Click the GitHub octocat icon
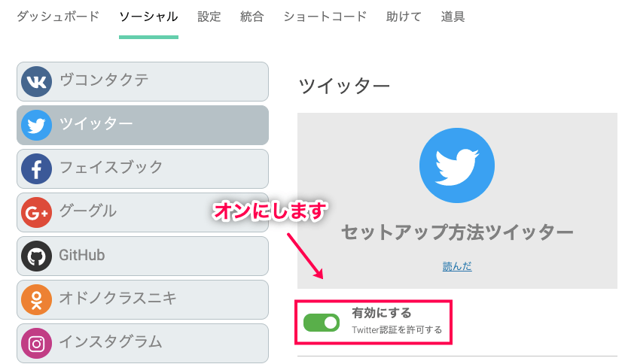628x364 pixels. [36, 256]
